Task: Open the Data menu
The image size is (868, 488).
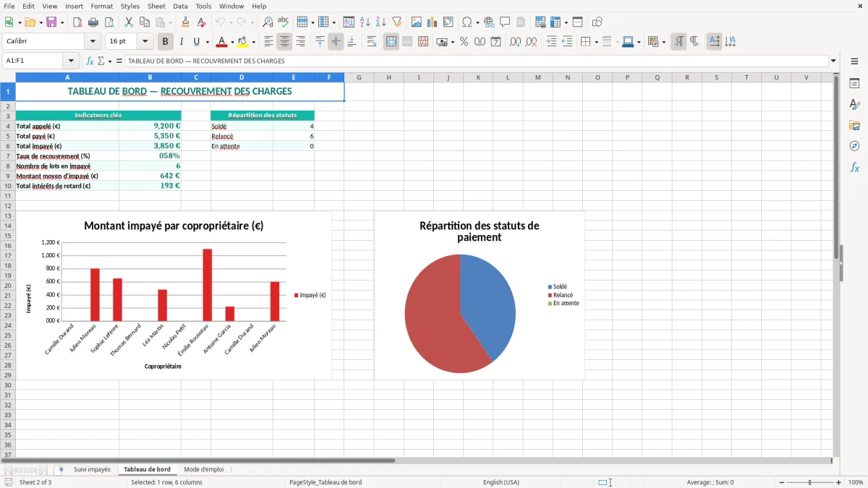Action: (x=180, y=6)
